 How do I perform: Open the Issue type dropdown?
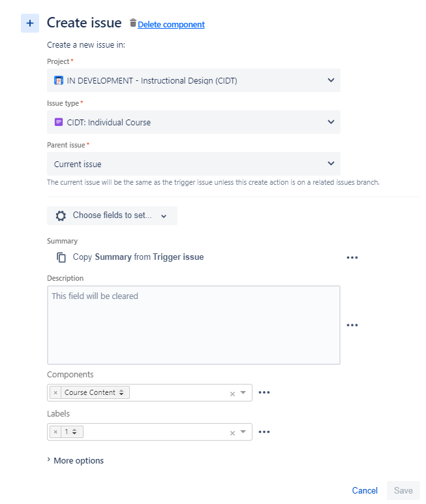pyautogui.click(x=194, y=122)
